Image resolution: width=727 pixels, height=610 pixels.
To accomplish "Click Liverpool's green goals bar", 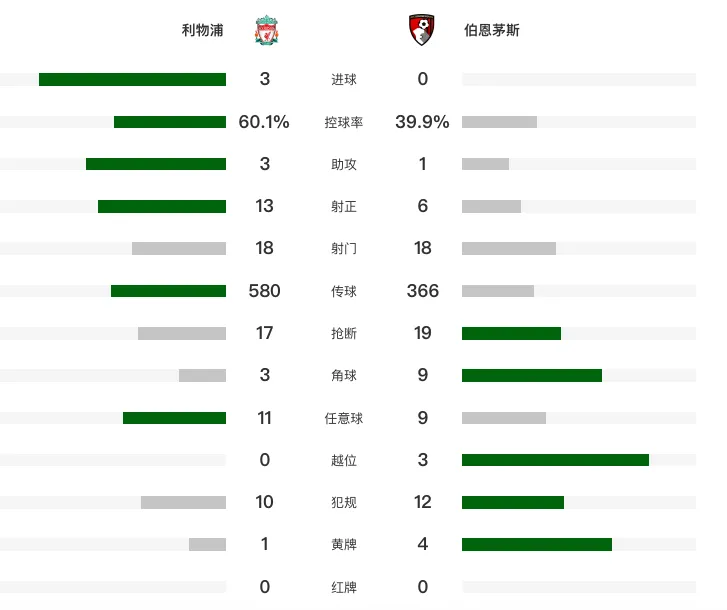I will [132, 79].
